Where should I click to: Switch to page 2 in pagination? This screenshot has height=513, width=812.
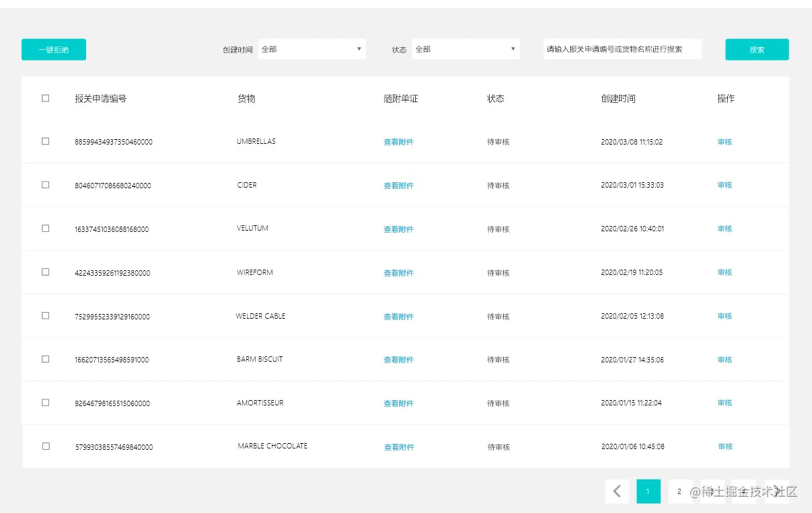679,491
